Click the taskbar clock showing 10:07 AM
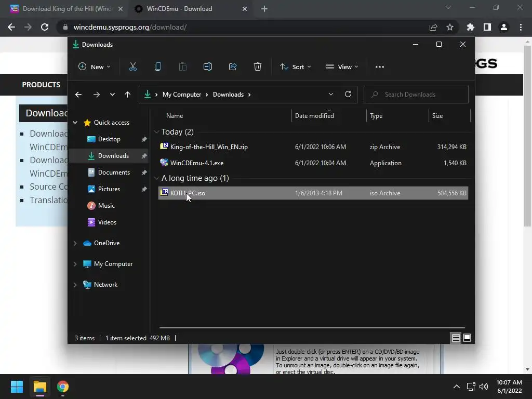Screen dimensions: 532x399 point(509,387)
